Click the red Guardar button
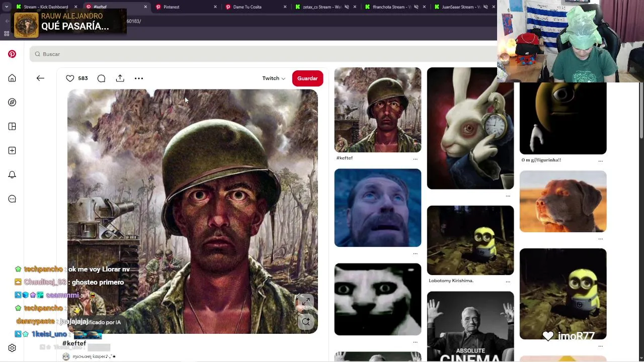Viewport: 644px width, 362px height. (307, 78)
